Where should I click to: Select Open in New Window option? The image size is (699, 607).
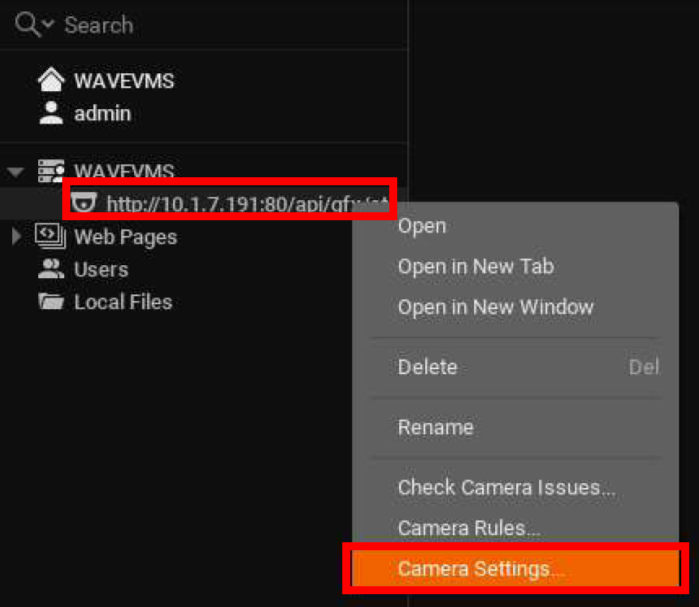tap(495, 307)
